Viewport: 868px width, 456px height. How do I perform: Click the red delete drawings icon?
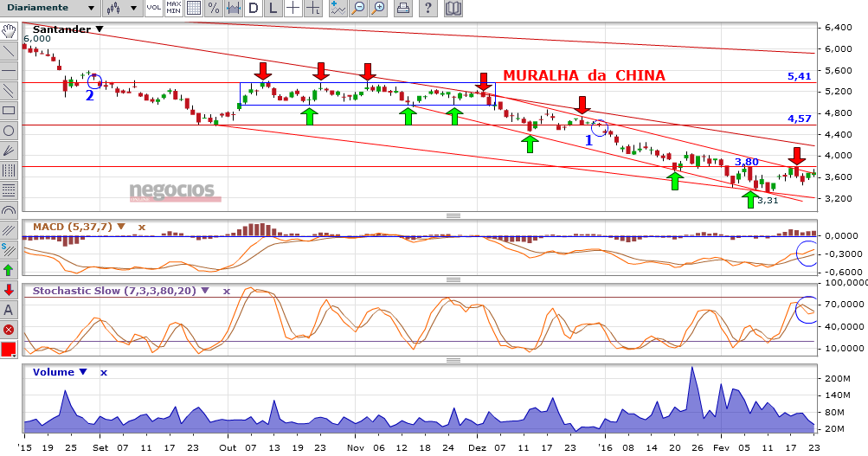click(x=9, y=330)
